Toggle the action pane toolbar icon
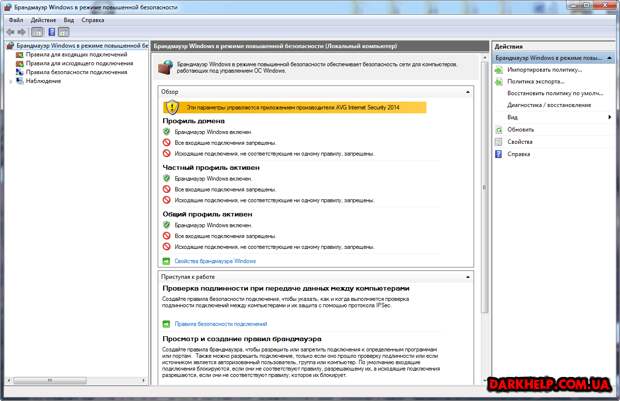 [x=64, y=32]
